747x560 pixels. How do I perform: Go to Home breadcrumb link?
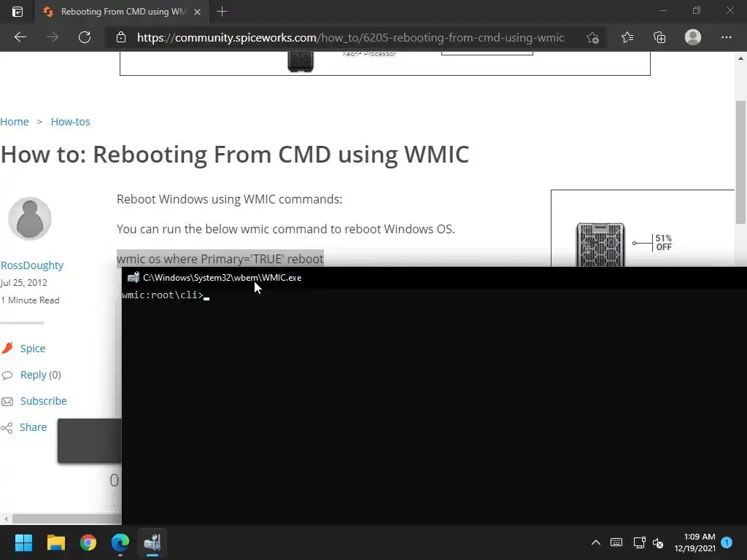tap(15, 122)
